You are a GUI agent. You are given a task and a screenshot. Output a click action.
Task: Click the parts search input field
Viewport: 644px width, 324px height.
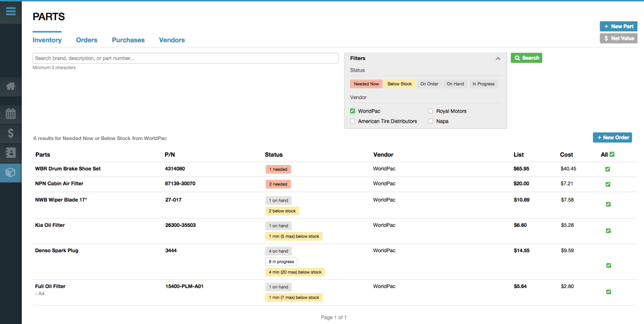[x=185, y=59]
